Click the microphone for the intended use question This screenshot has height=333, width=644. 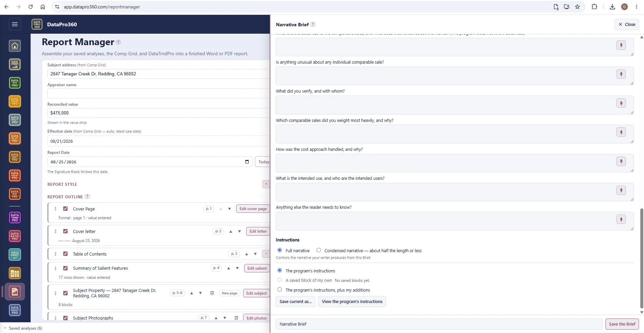(x=621, y=190)
